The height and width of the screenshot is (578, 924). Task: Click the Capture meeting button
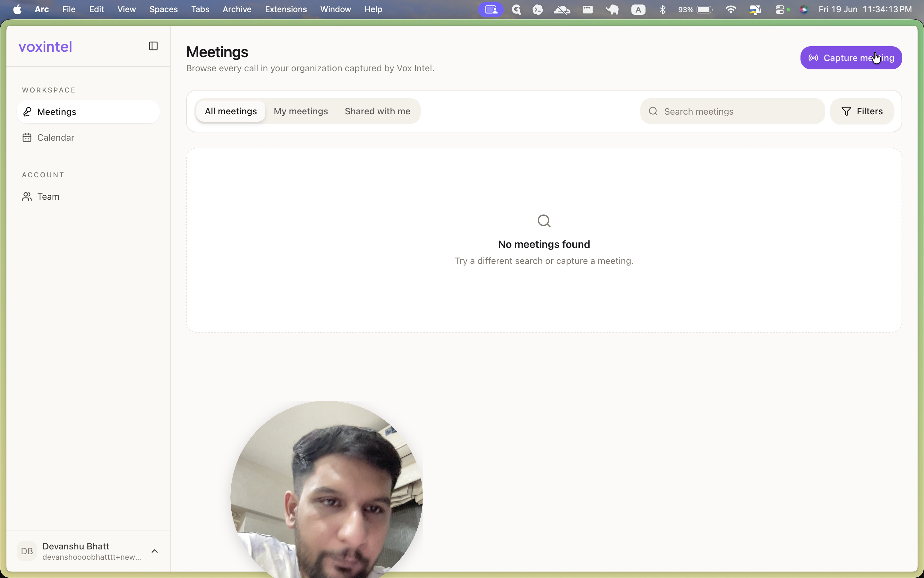click(x=851, y=58)
